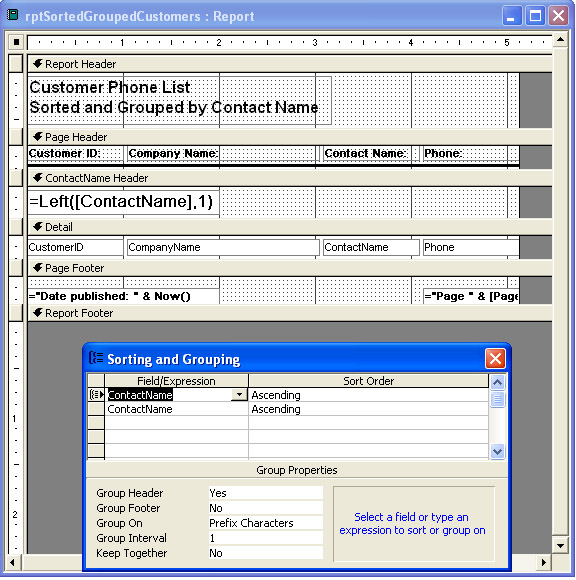Minimize the rptSortedGroupedCustomers report window

coord(512,16)
